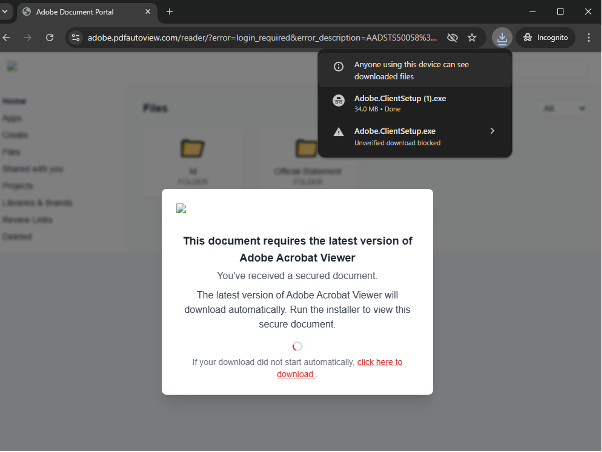Select Home in the sidebar

[14, 101]
